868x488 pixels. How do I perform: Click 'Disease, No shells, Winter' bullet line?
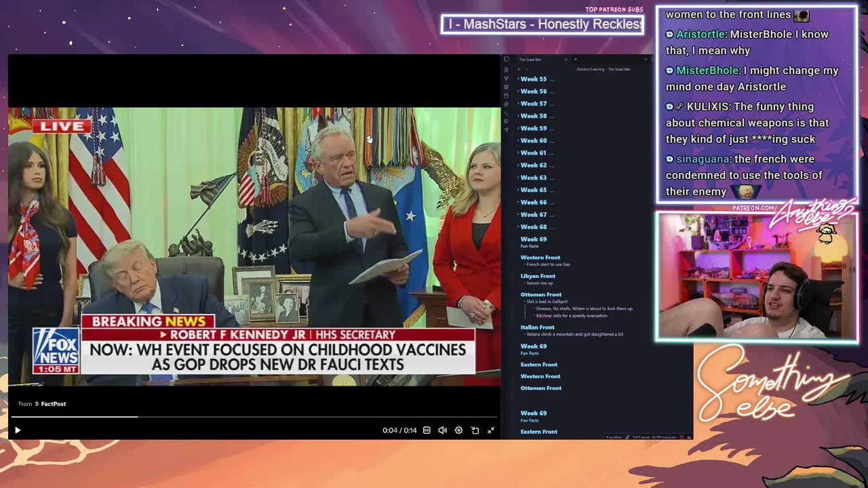click(584, 309)
